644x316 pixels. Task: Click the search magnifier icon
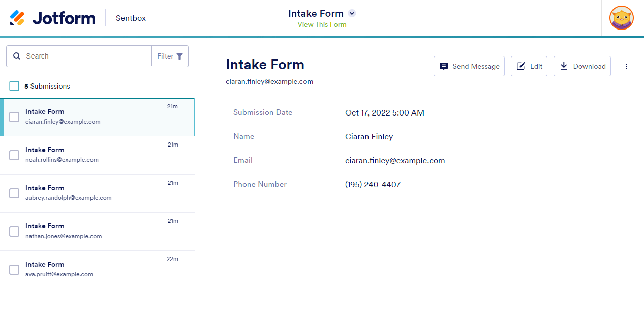click(x=17, y=56)
